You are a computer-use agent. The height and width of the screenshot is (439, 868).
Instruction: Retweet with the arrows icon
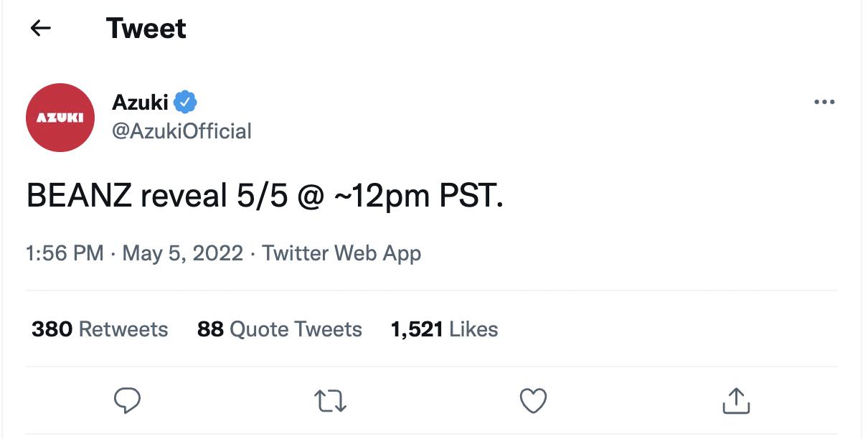[331, 400]
